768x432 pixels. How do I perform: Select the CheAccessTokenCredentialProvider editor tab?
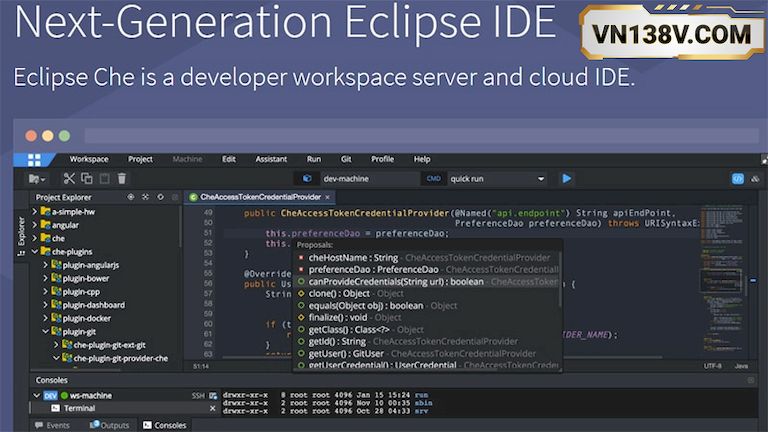tap(260, 197)
